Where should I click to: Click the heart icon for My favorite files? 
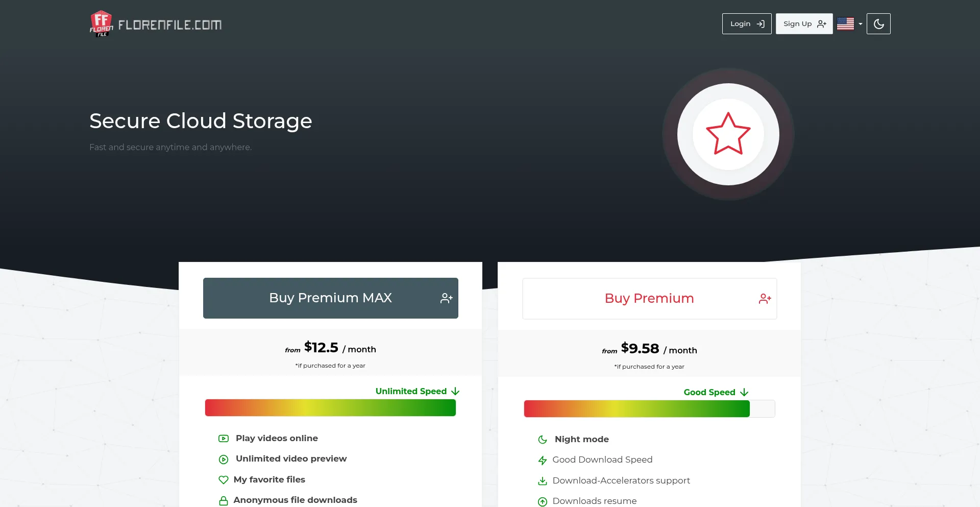[223, 480]
